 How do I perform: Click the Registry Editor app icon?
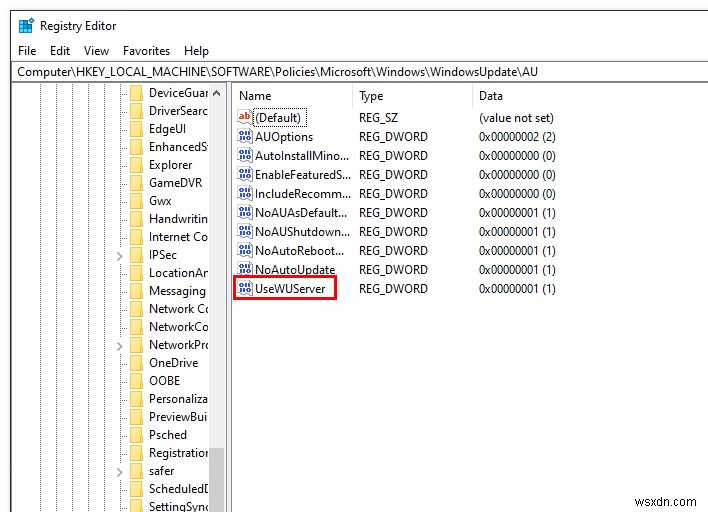click(26, 26)
